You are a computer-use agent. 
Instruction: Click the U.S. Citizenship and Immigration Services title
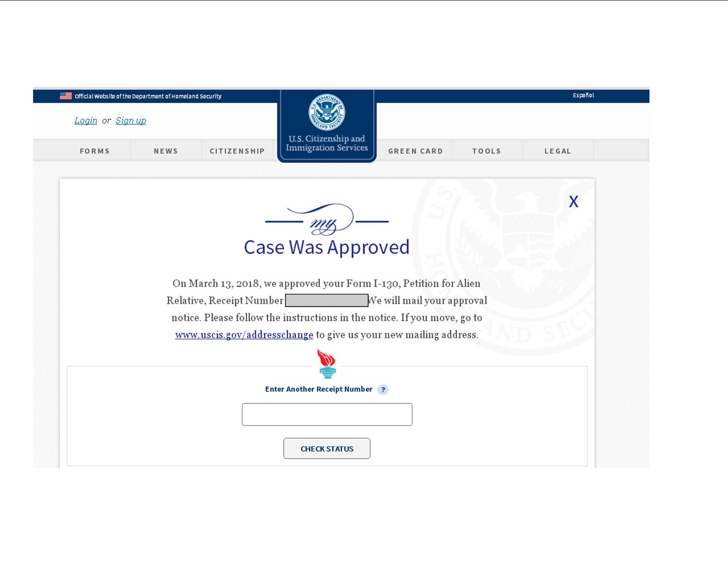(x=326, y=143)
